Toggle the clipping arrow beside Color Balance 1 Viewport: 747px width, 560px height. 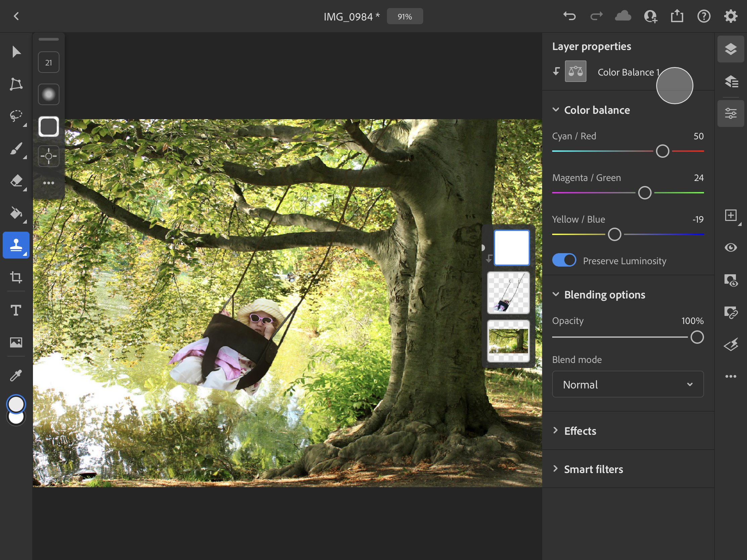556,72
